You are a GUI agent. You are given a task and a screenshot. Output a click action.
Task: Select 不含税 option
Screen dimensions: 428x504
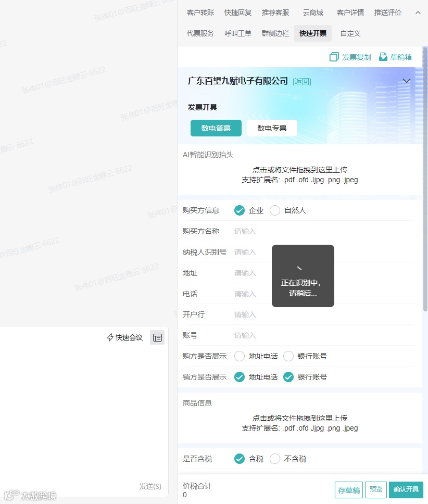pos(275,459)
